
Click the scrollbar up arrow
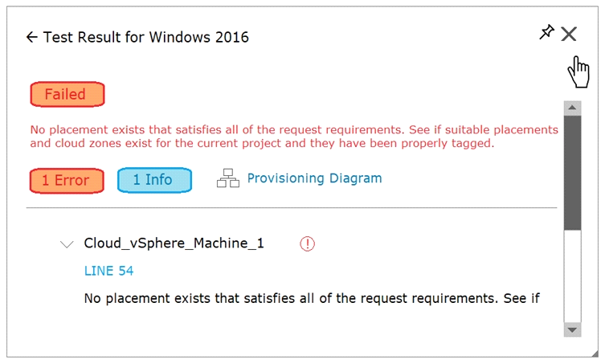(572, 107)
